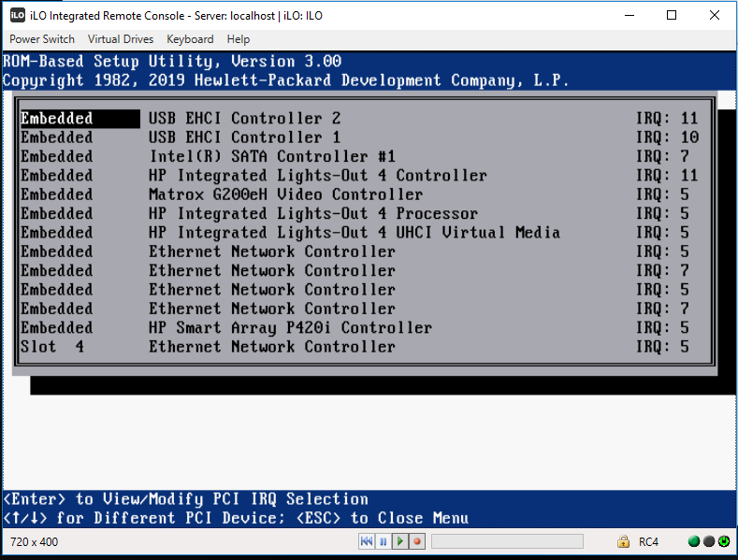
Task: Click the playback progress bar
Action: click(507, 541)
